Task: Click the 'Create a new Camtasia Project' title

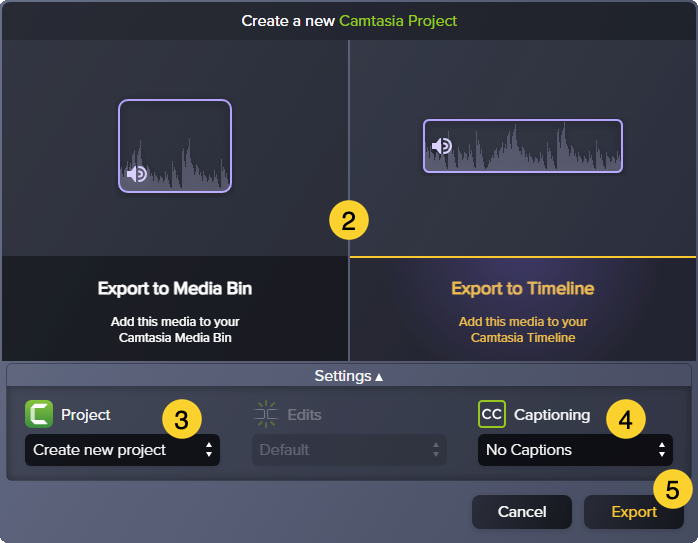Action: [349, 21]
